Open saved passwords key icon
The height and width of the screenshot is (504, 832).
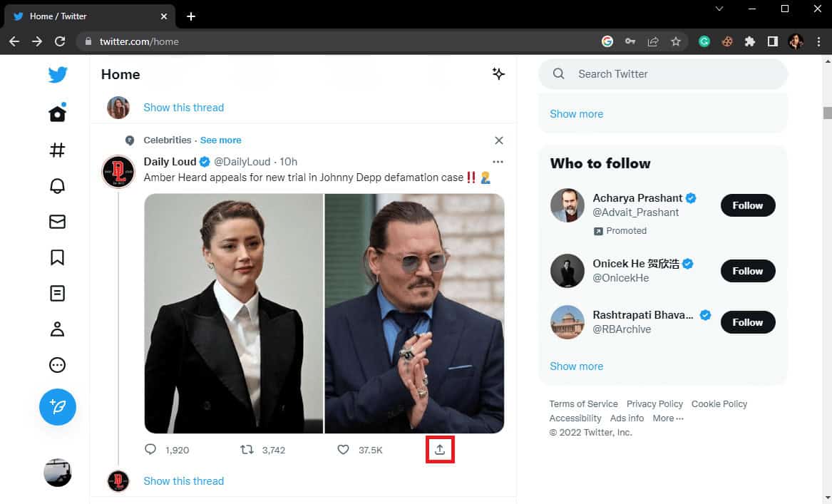pos(630,41)
